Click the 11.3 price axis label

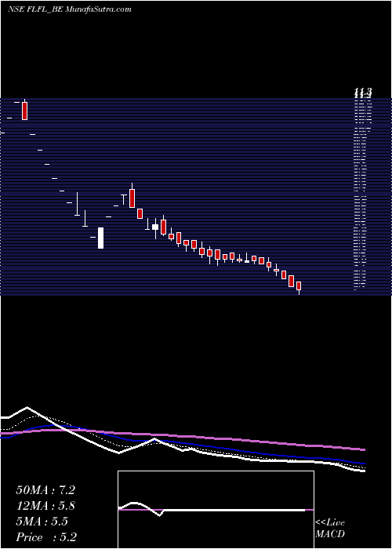[x=362, y=93]
